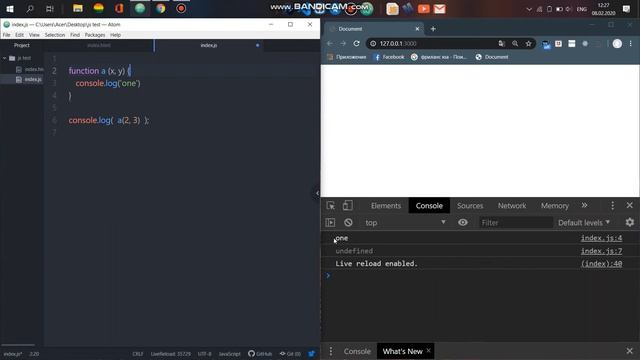640x360 pixels.
Task: Open Atom's File menu
Action: (7, 35)
